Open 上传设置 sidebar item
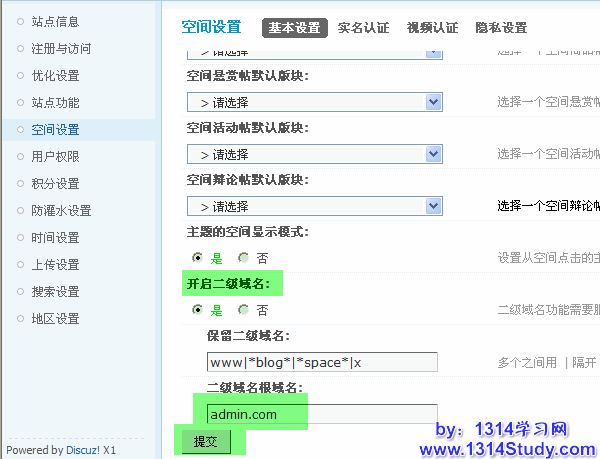Image resolution: width=600 pixels, height=459 pixels. coord(54,264)
